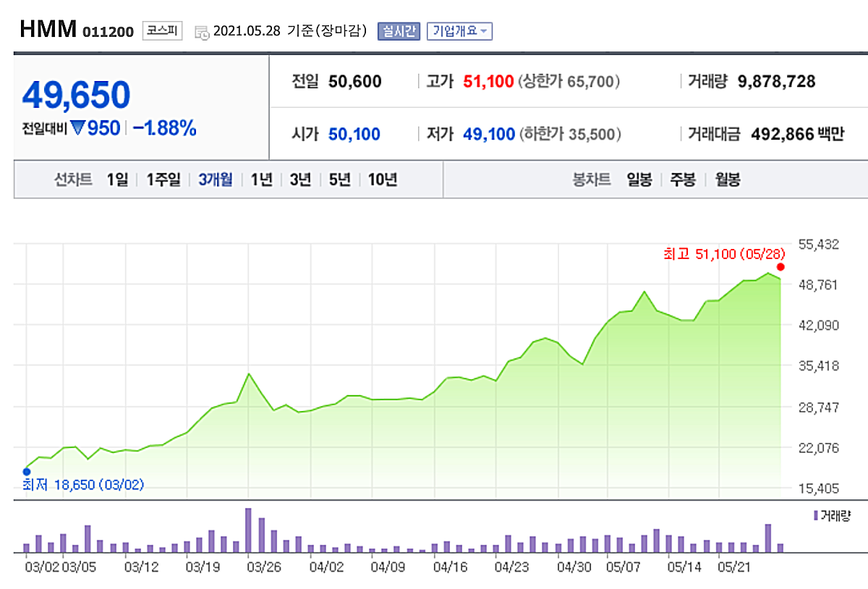Select the 3년 line chart period
868x589 pixels.
pyautogui.click(x=299, y=179)
